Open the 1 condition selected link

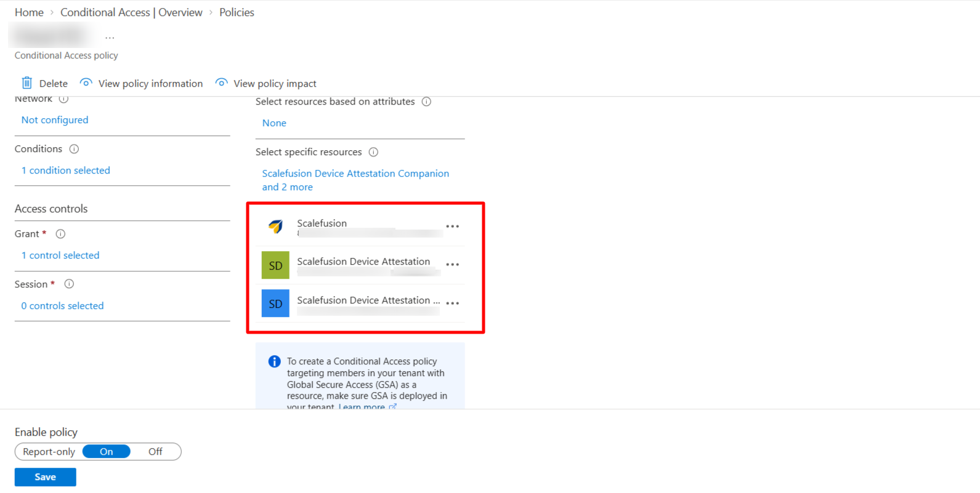[x=66, y=170]
